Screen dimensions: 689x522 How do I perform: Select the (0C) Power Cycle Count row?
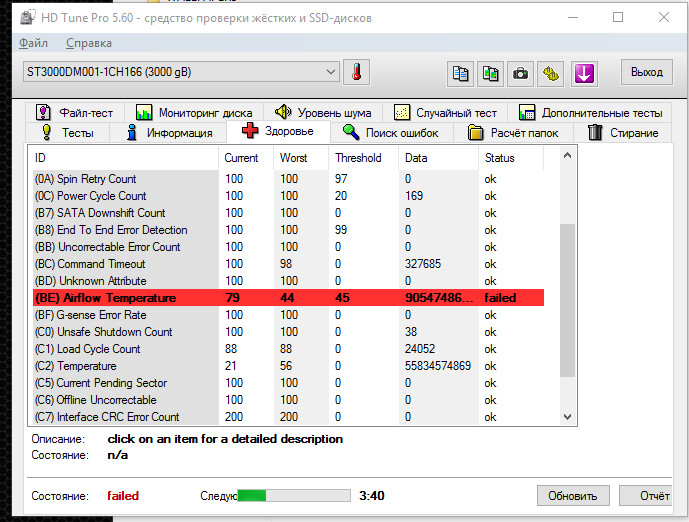click(x=288, y=196)
